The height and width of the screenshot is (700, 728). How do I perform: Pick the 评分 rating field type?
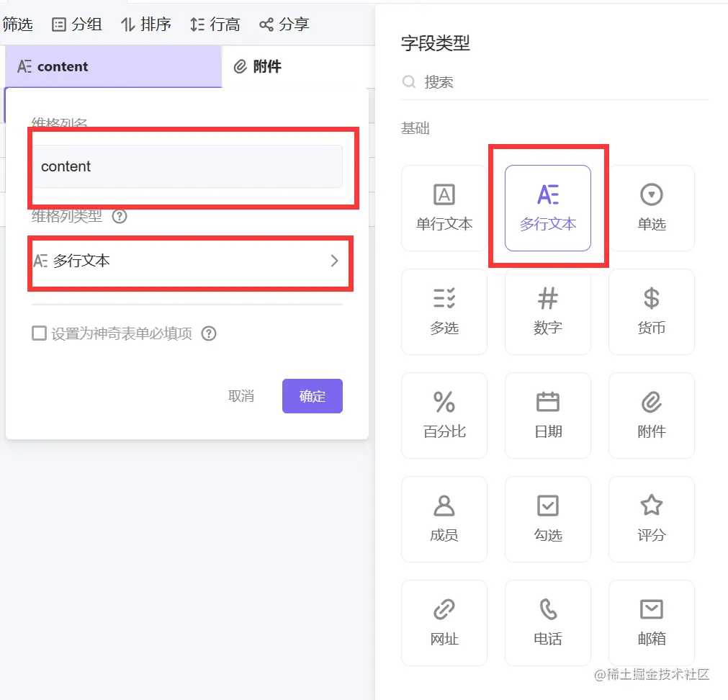[x=652, y=519]
